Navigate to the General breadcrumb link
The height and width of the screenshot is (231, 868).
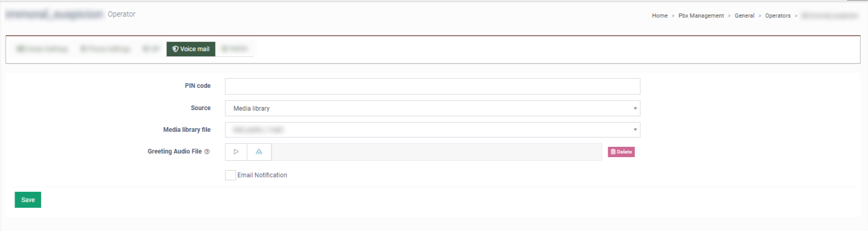(x=744, y=16)
